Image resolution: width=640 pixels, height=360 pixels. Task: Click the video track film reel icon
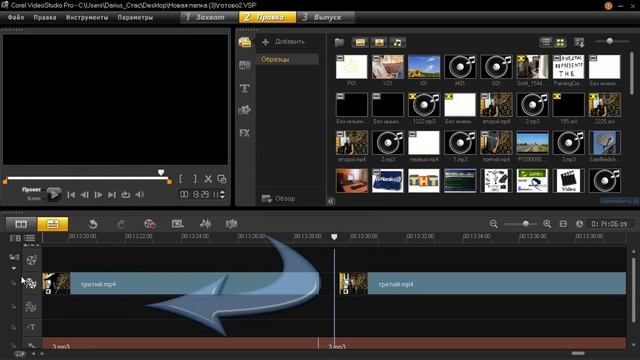[31, 260]
